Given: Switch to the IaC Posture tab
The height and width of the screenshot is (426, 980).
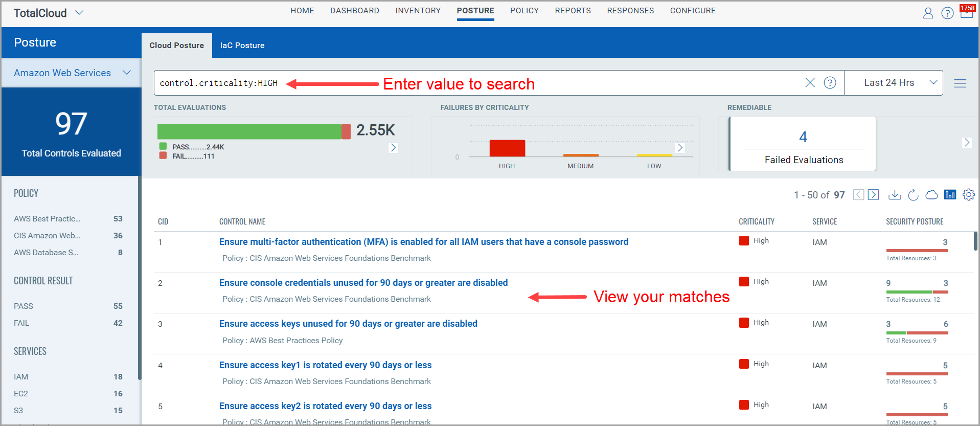Looking at the screenshot, I should point(242,46).
